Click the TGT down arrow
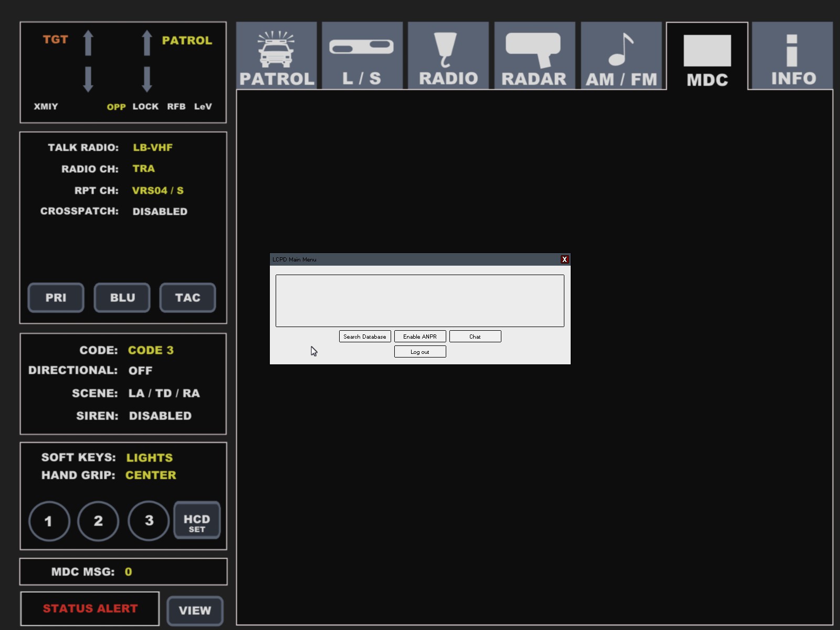 pos(88,79)
